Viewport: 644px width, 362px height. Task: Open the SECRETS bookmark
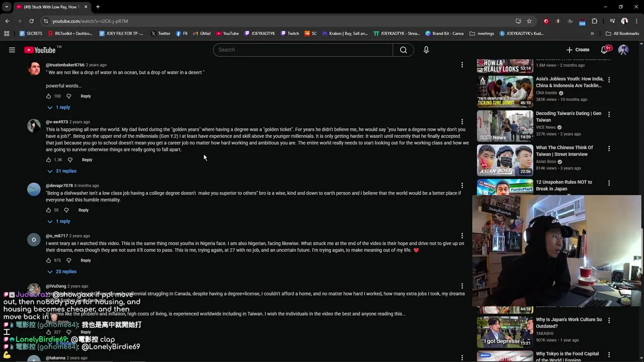coord(31,34)
